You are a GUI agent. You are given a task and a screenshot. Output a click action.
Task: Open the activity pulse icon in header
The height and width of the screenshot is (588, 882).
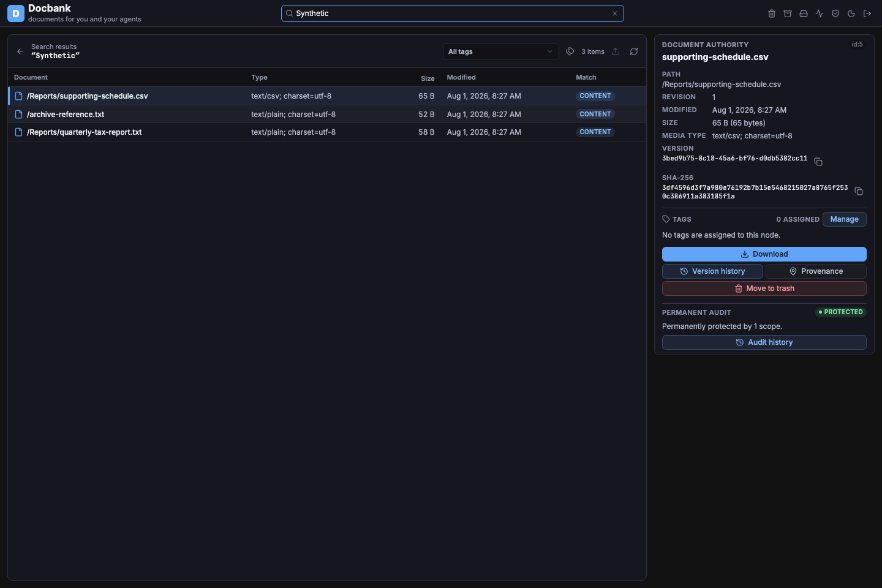(x=820, y=13)
